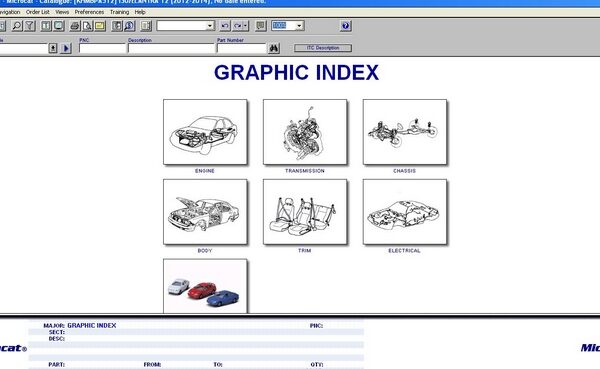Image resolution: width=600 pixels, height=369 pixels.
Task: Open the BODY section thumbnail
Action: [x=205, y=212]
